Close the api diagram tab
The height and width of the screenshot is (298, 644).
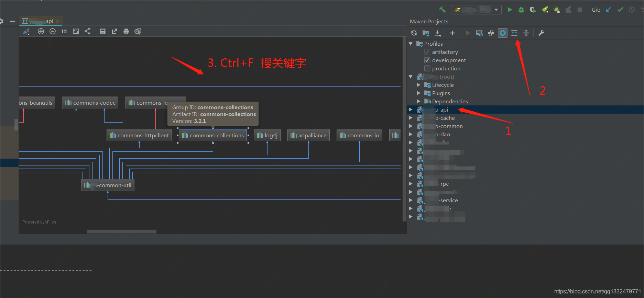58,21
